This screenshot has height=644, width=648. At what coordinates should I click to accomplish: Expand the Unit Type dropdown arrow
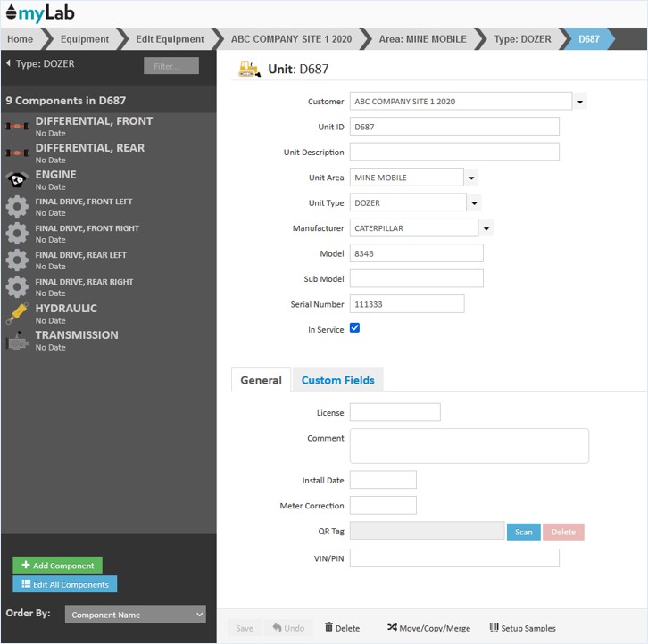[x=474, y=203]
